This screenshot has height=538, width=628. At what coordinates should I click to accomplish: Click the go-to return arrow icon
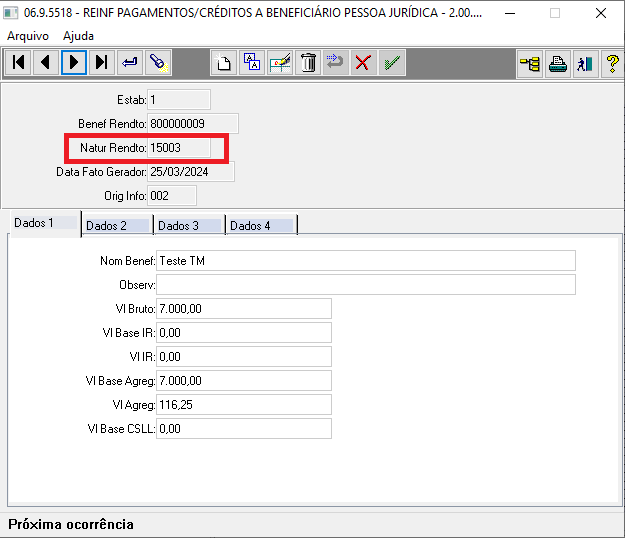tap(130, 62)
